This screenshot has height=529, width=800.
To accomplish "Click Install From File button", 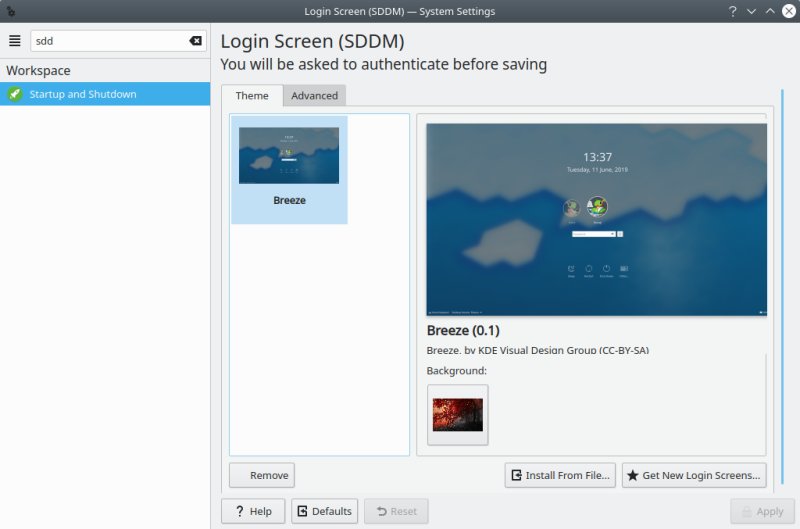I will click(x=560, y=475).
